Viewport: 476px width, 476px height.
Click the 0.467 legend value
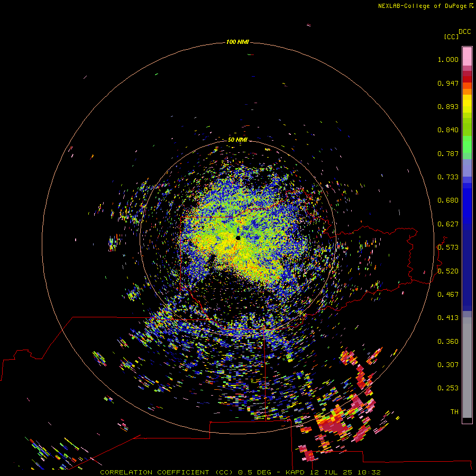pos(448,295)
